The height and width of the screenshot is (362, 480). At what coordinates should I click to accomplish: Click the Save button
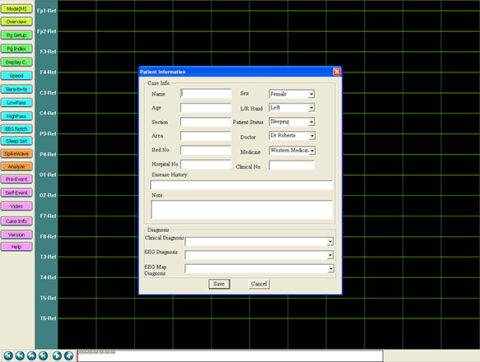pyautogui.click(x=219, y=284)
